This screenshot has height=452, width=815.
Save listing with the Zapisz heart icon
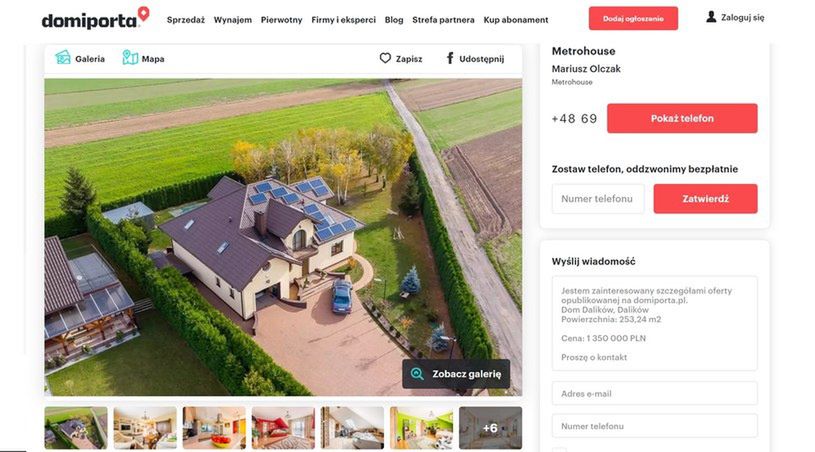(385, 58)
